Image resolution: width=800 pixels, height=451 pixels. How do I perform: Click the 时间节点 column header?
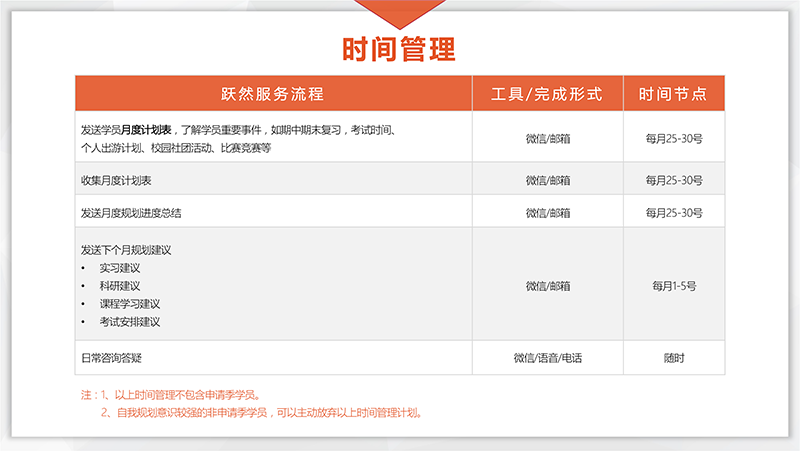tap(673, 94)
